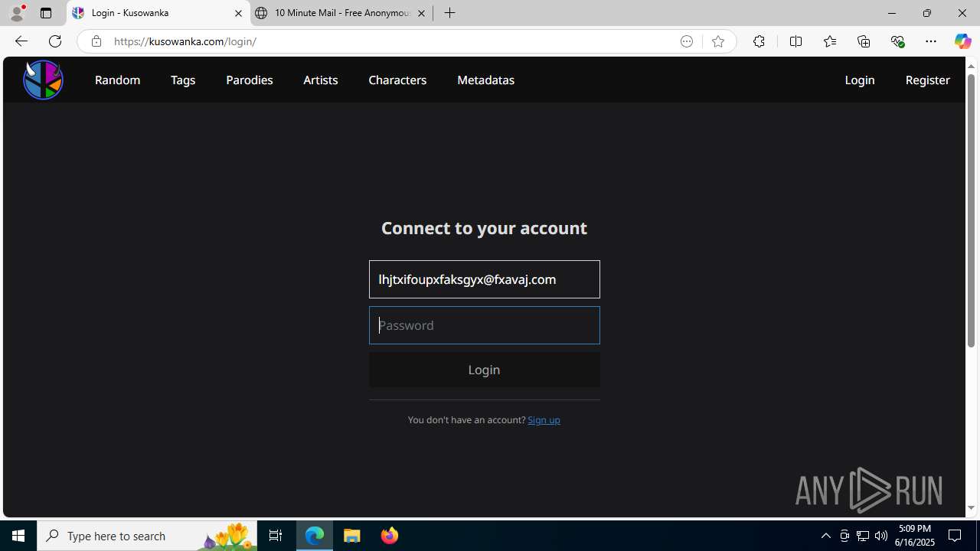This screenshot has height=551, width=980.
Task: Open the Windows Start menu
Action: click(x=18, y=536)
